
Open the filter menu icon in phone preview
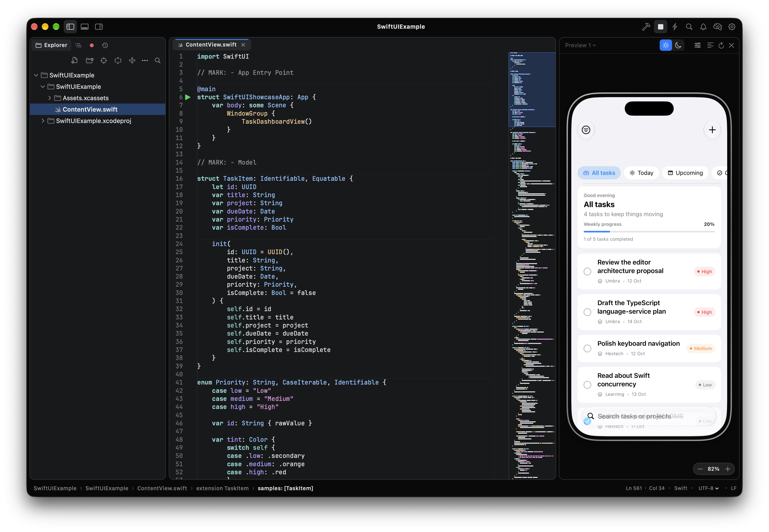tap(586, 130)
